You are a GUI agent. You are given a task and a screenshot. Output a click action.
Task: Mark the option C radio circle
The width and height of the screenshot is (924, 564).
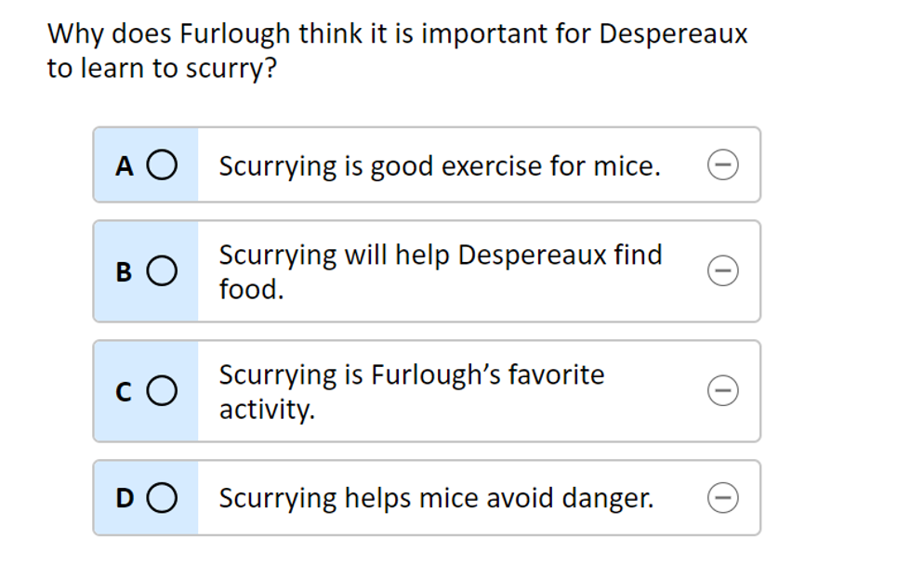[x=162, y=391]
